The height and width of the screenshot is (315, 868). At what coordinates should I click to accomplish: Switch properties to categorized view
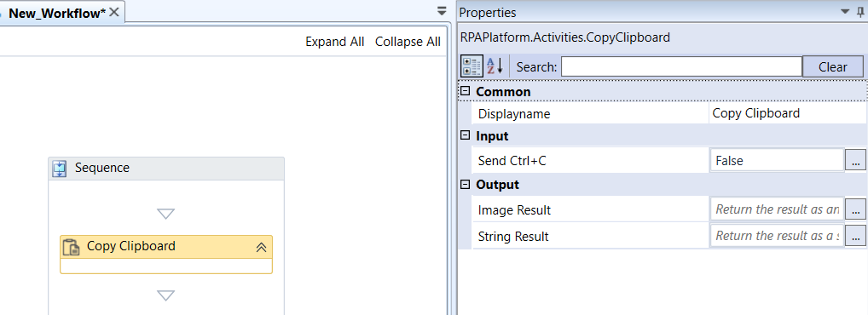tap(472, 67)
